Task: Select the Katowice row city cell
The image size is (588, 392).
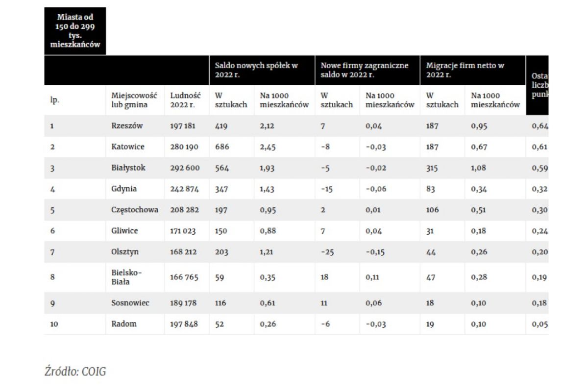Action: [128, 147]
